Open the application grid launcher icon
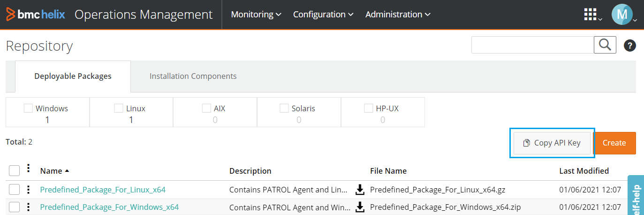Image resolution: width=644 pixels, height=215 pixels. (x=591, y=14)
